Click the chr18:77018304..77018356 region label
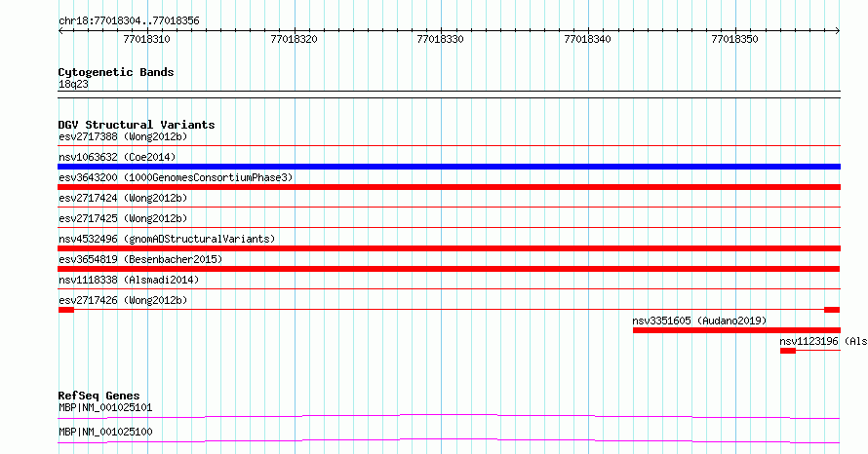This screenshot has width=868, height=454. point(129,21)
